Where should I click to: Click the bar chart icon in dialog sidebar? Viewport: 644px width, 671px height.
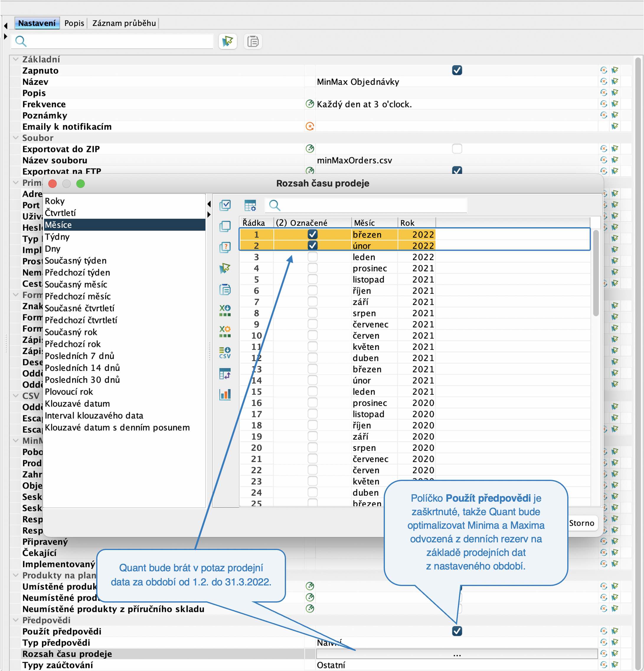tap(225, 395)
